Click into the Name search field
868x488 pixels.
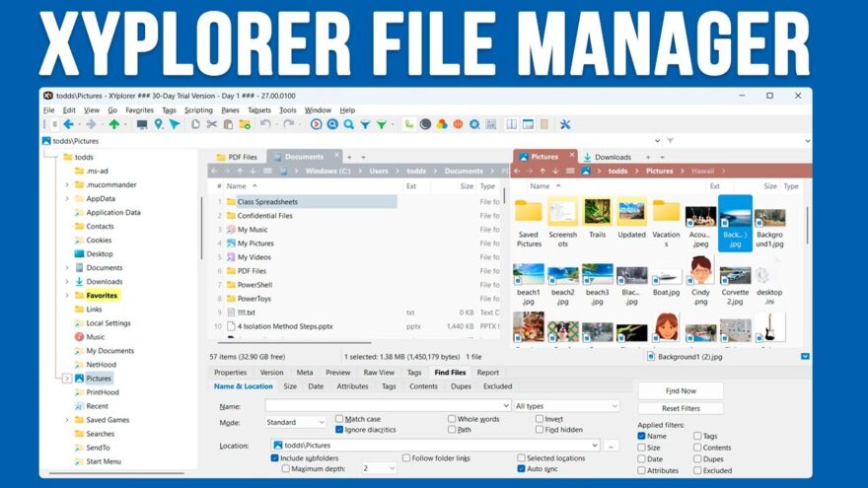pos(388,406)
